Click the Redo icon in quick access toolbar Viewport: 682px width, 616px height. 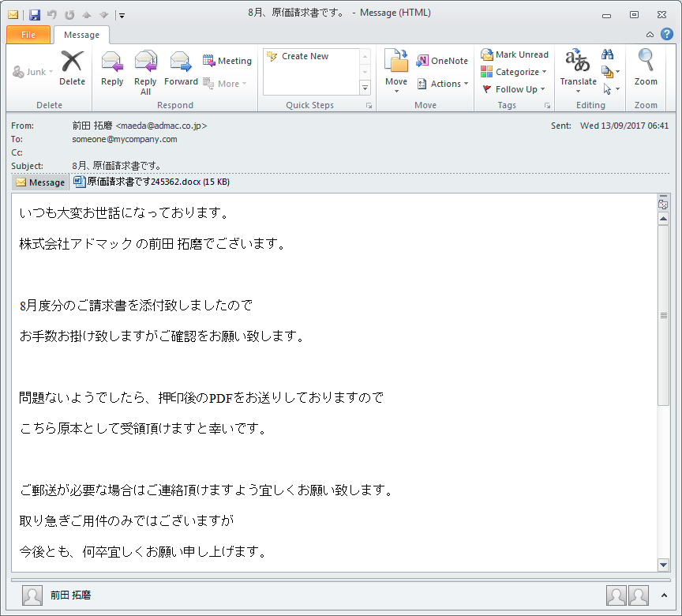pyautogui.click(x=69, y=15)
